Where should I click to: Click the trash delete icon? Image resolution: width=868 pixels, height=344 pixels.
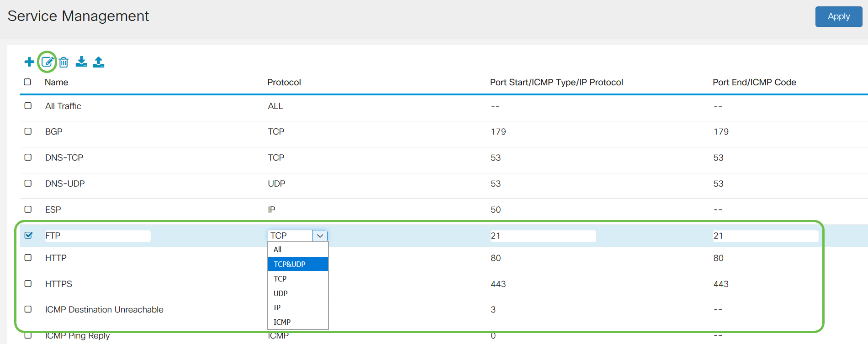pos(64,62)
